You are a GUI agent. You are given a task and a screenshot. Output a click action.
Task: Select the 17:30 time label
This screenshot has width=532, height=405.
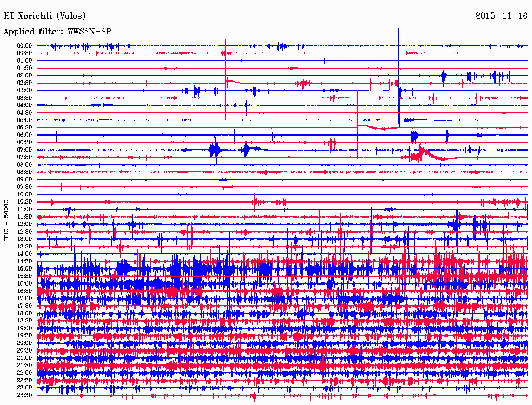[24, 306]
